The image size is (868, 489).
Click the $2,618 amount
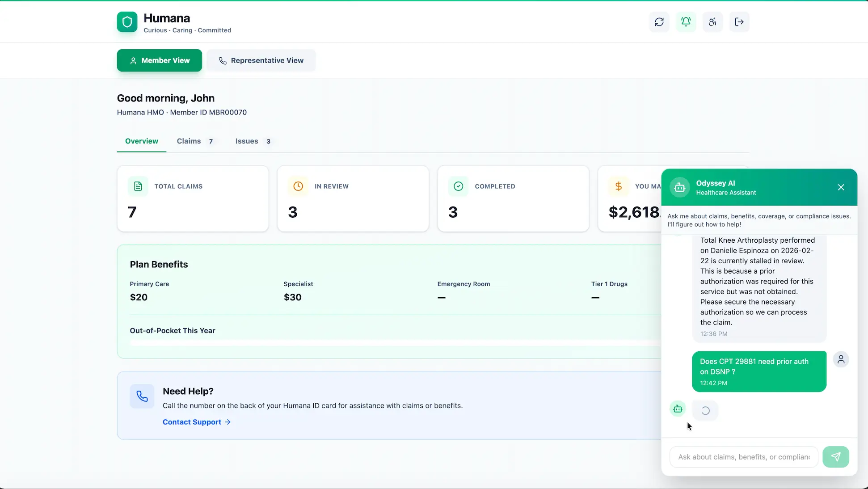[x=634, y=212]
